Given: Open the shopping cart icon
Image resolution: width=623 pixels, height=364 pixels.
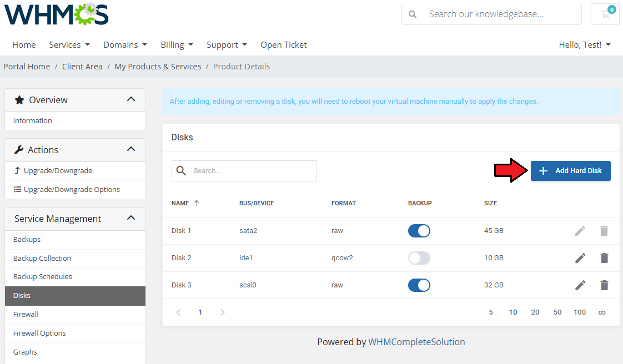Looking at the screenshot, I should coord(605,14).
